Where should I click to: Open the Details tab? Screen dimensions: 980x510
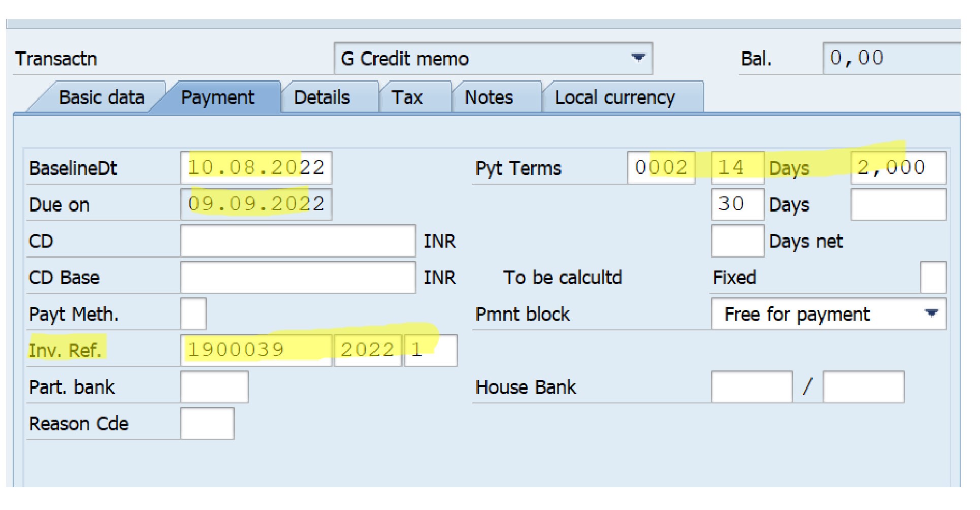point(322,97)
